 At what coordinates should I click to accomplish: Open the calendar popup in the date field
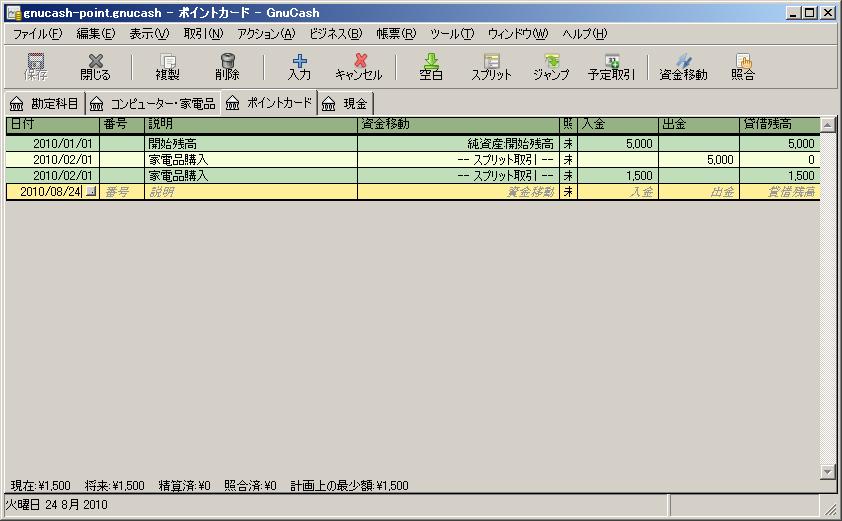[x=91, y=191]
